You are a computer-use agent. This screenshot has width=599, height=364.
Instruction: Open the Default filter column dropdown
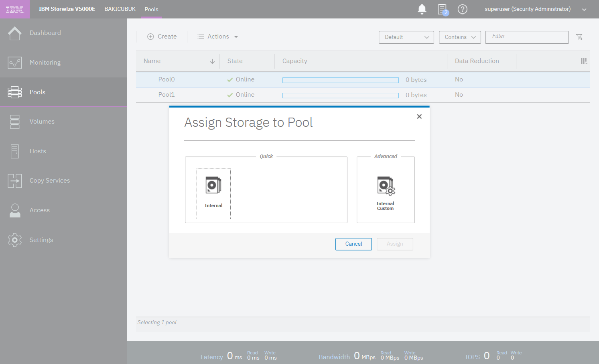(406, 37)
